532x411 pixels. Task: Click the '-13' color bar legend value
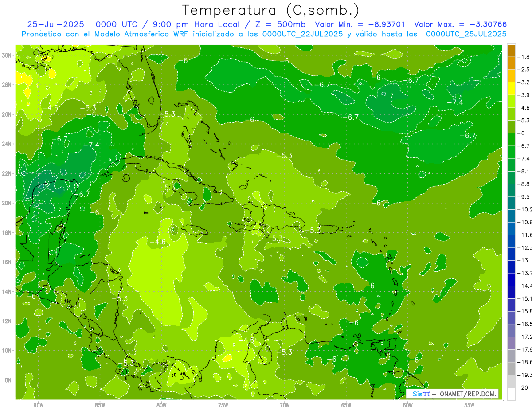pos(523,260)
